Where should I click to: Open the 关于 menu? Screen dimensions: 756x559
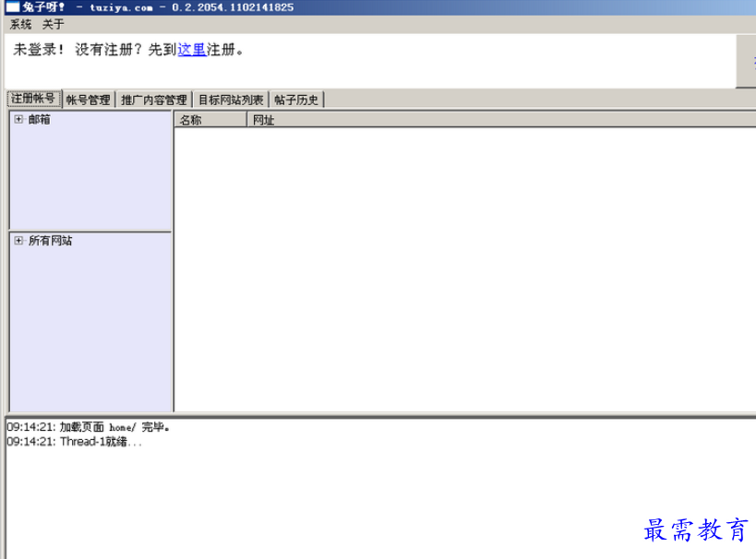pos(53,24)
